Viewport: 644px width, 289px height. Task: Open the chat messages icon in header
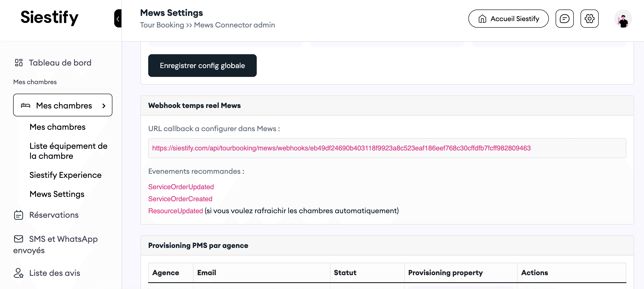(x=564, y=19)
